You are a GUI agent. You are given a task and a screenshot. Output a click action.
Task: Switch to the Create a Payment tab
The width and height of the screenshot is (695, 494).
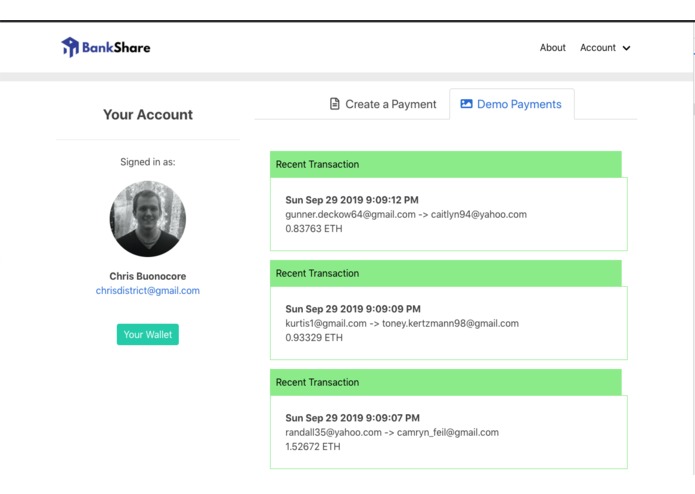(383, 104)
